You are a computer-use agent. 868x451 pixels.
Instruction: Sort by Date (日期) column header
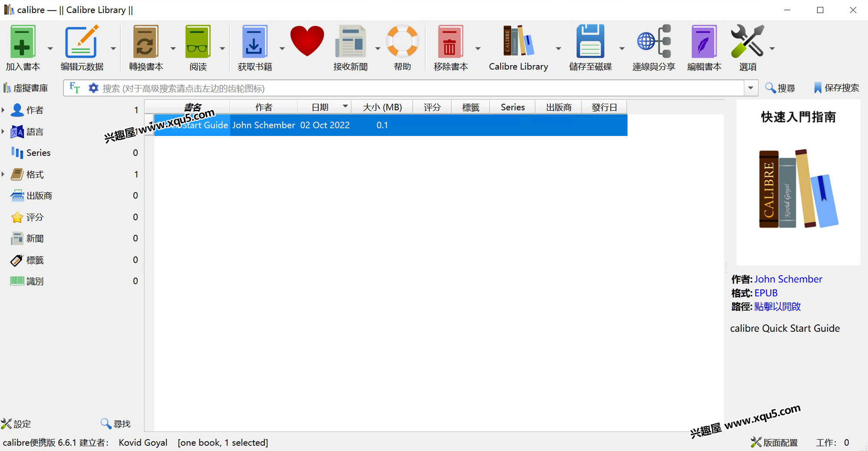point(324,107)
